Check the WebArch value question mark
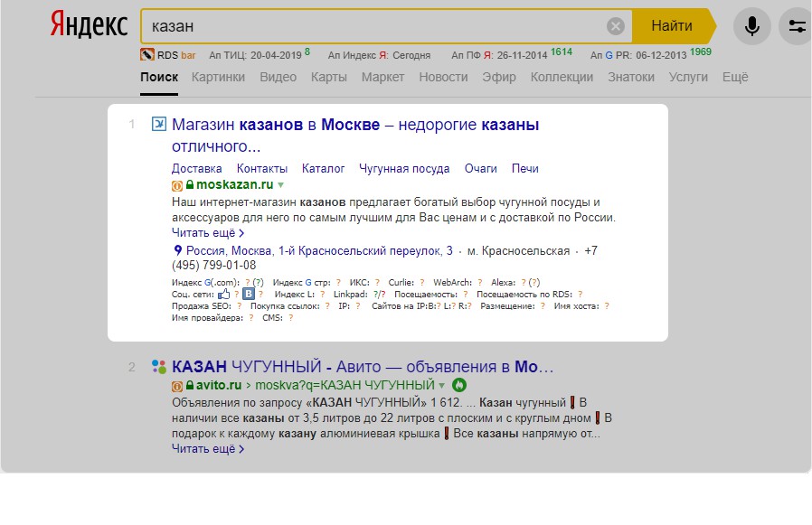Viewport: 812px width, 525px height. pyautogui.click(x=479, y=282)
